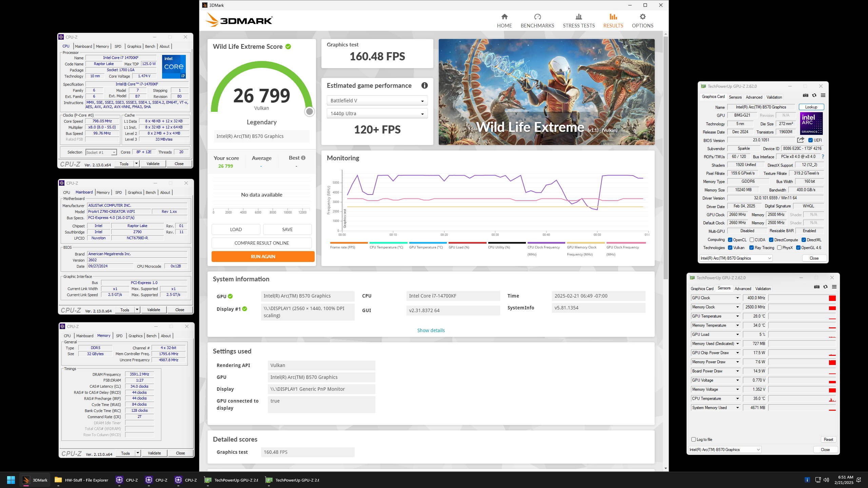The height and width of the screenshot is (488, 868).
Task: Click the info icon next to Best score
Action: (x=303, y=158)
